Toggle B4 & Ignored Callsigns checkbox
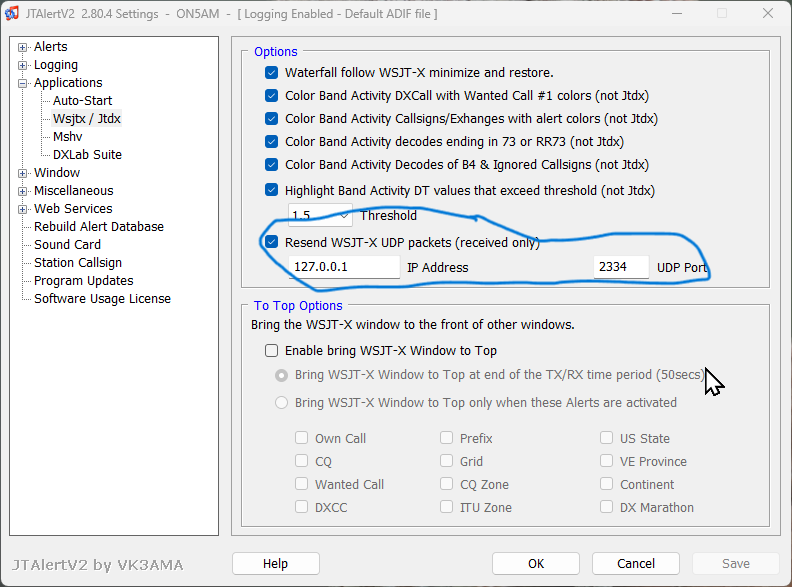792x587 pixels. tap(271, 165)
